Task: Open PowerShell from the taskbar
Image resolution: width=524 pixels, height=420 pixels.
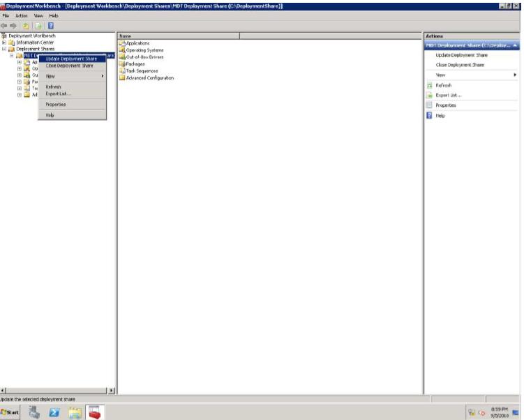Action: (x=54, y=412)
